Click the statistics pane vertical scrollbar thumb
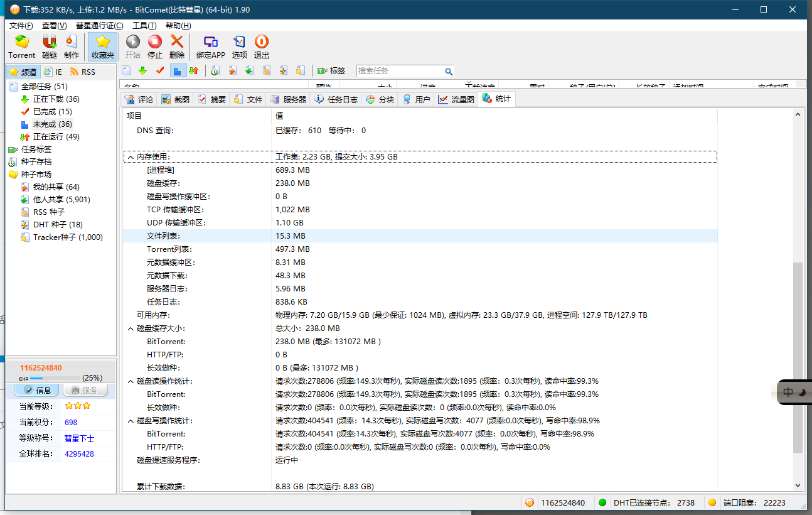Image resolution: width=812 pixels, height=515 pixels. coord(798,358)
